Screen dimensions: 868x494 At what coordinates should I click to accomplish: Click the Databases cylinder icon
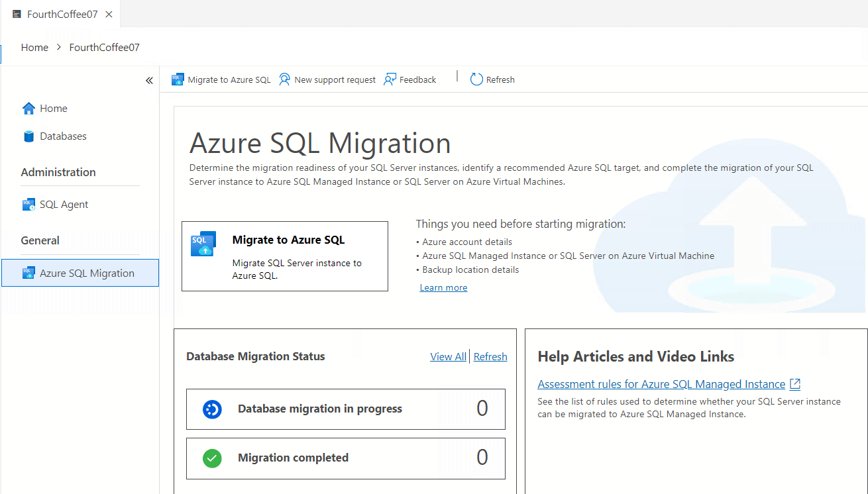click(x=28, y=136)
